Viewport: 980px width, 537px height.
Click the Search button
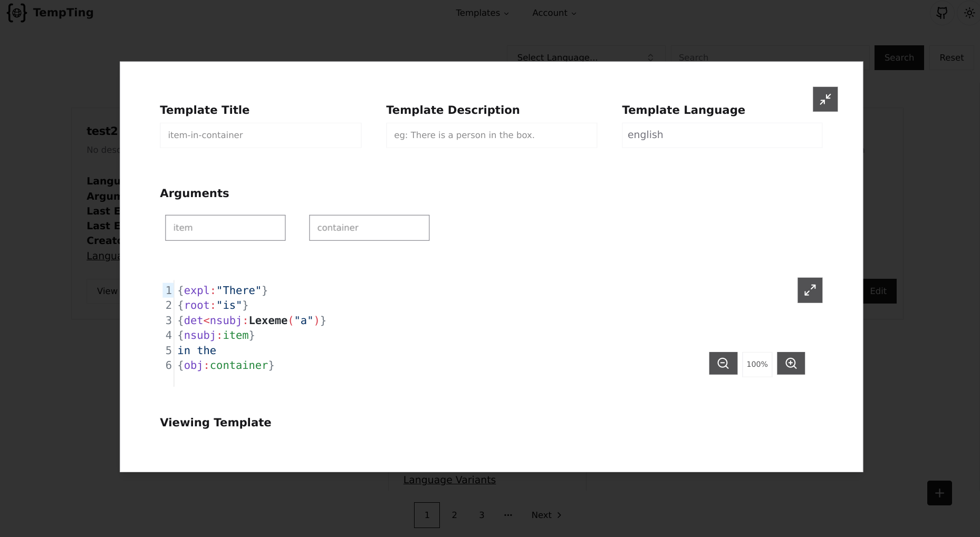coord(899,58)
